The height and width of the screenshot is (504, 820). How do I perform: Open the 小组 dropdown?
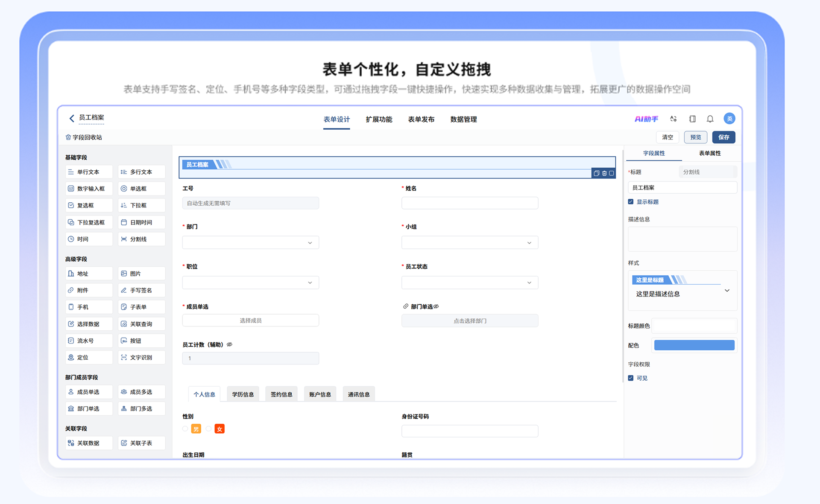coord(470,243)
